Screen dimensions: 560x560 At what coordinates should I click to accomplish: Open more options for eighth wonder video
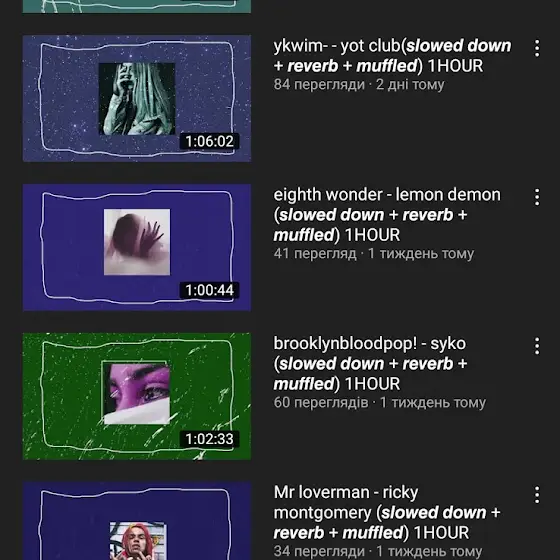pyautogui.click(x=537, y=197)
